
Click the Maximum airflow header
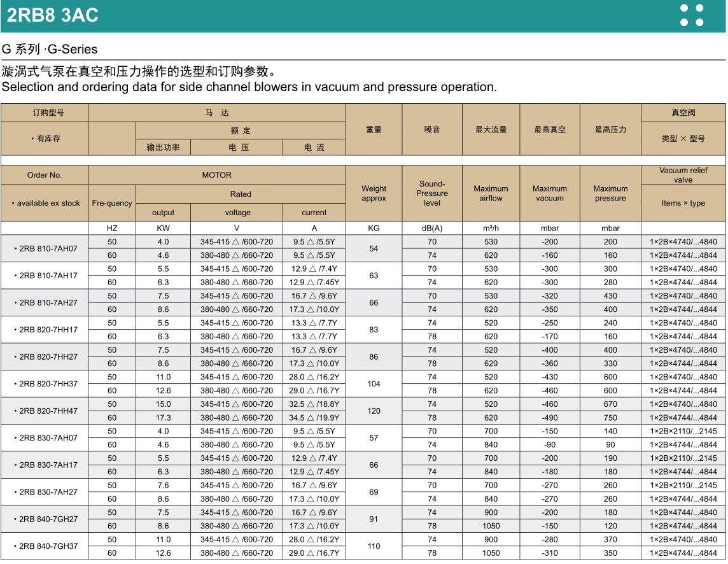491,194
